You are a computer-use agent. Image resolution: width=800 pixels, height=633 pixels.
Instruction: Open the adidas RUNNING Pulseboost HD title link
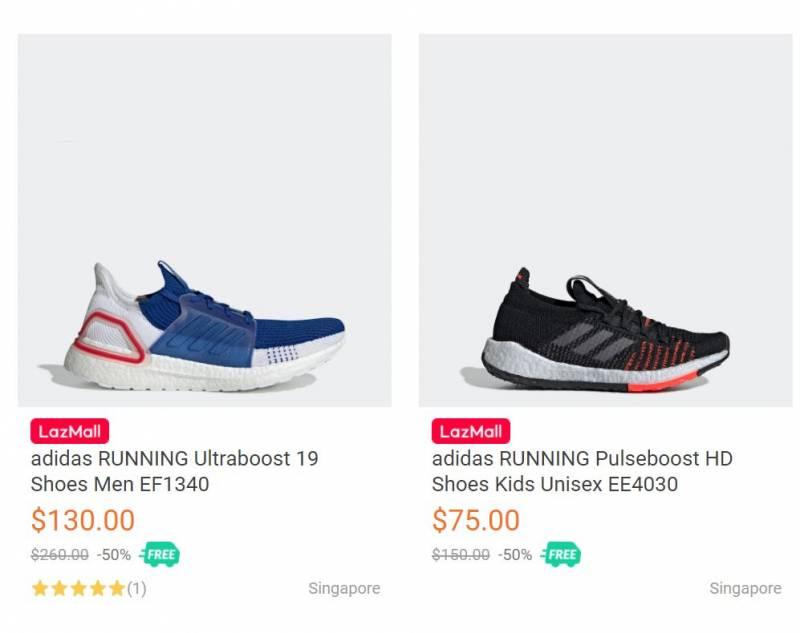(x=582, y=472)
